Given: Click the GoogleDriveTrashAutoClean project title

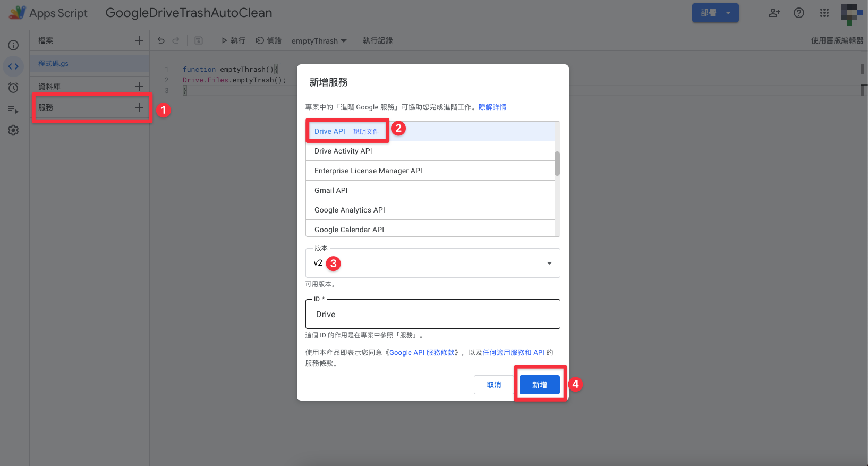Looking at the screenshot, I should point(189,13).
